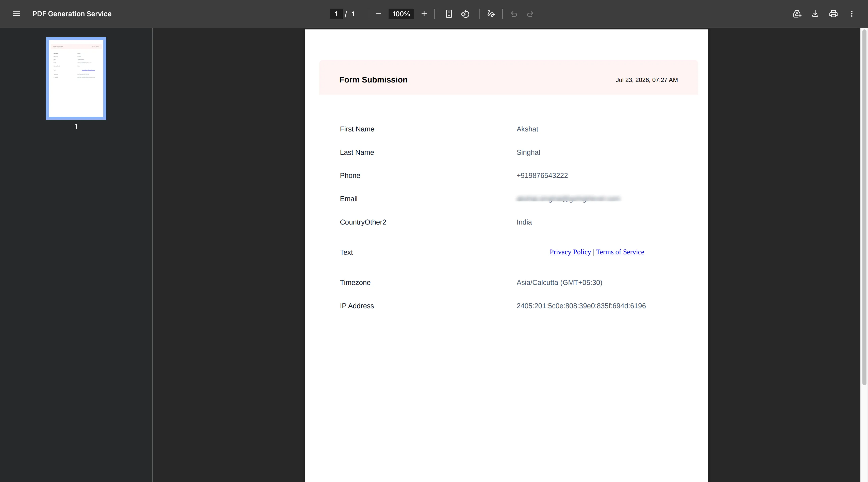Click the IP Address label
This screenshot has height=482, width=868.
coord(357,306)
